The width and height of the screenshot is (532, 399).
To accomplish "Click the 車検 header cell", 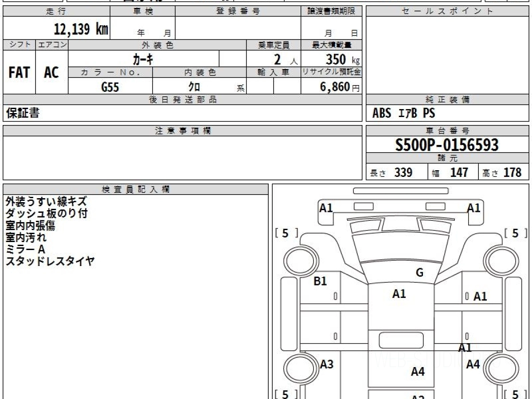I will pos(142,12).
